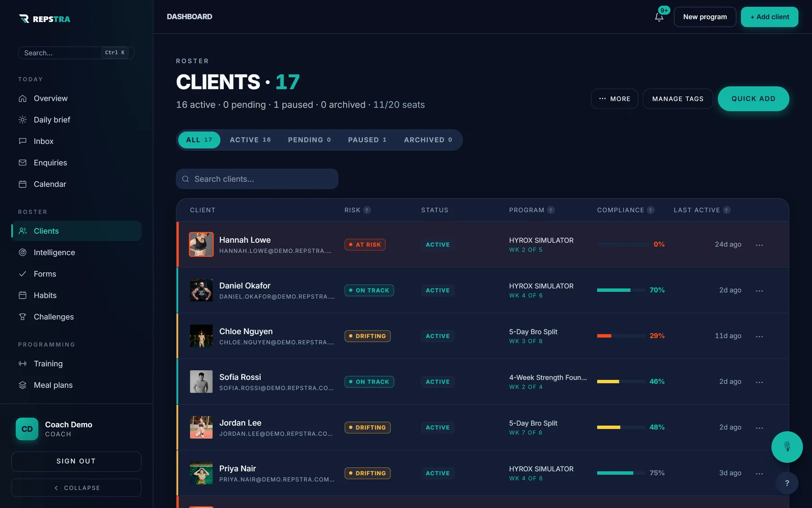Open Overview from the sidebar

[x=76, y=98]
